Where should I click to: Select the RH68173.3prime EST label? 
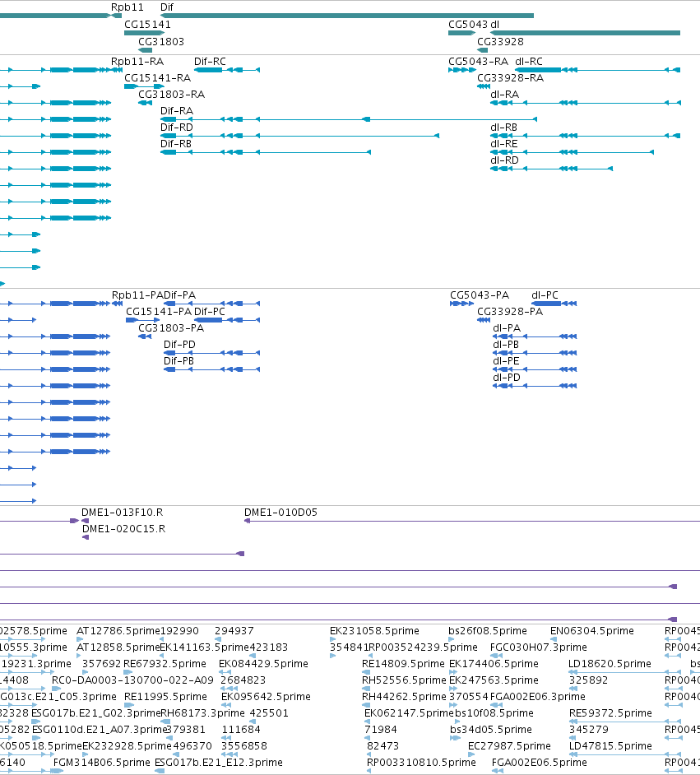(x=202, y=712)
